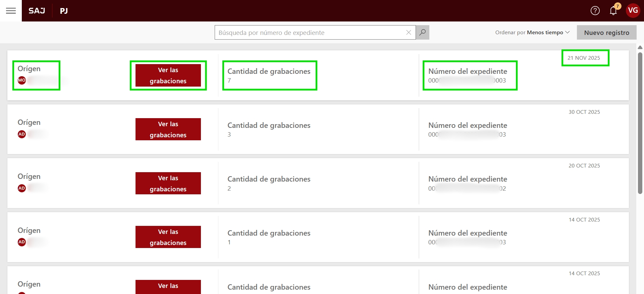Click the SAJ logo in header
This screenshot has height=294, width=644.
pos(37,11)
